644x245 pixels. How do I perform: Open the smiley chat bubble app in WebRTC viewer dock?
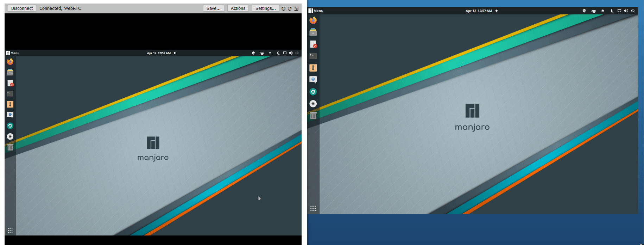(10, 115)
